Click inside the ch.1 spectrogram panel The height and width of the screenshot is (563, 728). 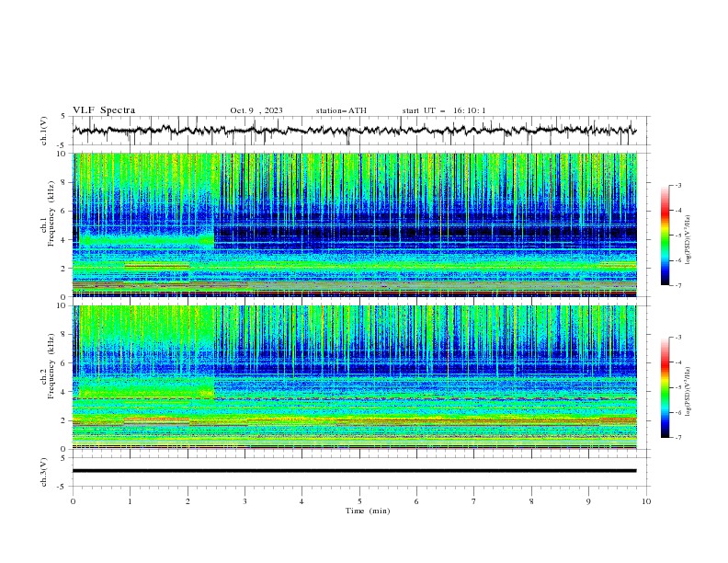click(x=355, y=224)
